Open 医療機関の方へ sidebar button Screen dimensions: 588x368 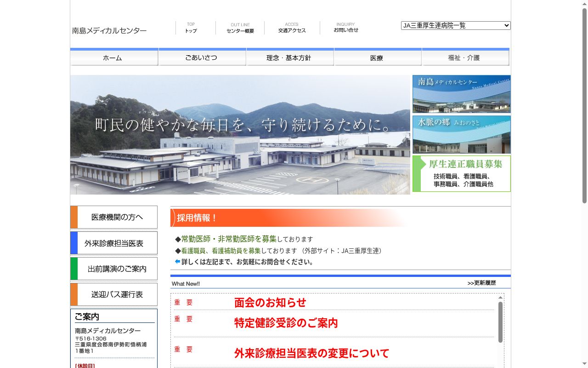coord(114,217)
